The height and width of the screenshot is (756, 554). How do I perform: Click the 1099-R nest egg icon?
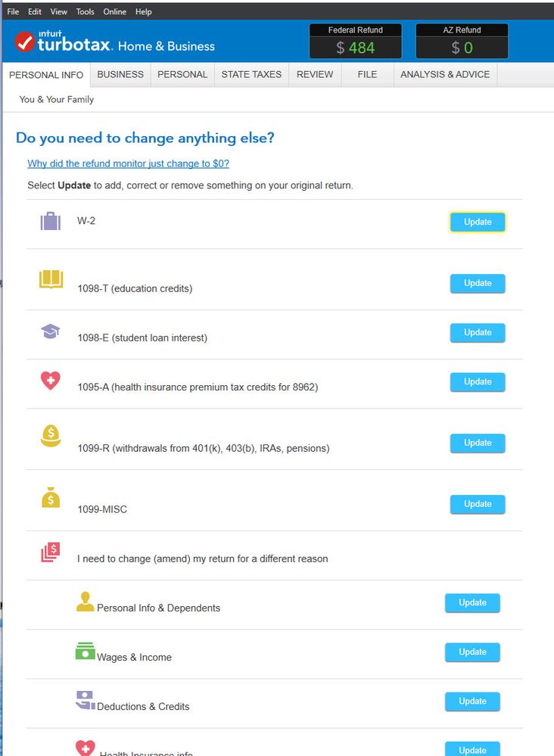tap(51, 436)
